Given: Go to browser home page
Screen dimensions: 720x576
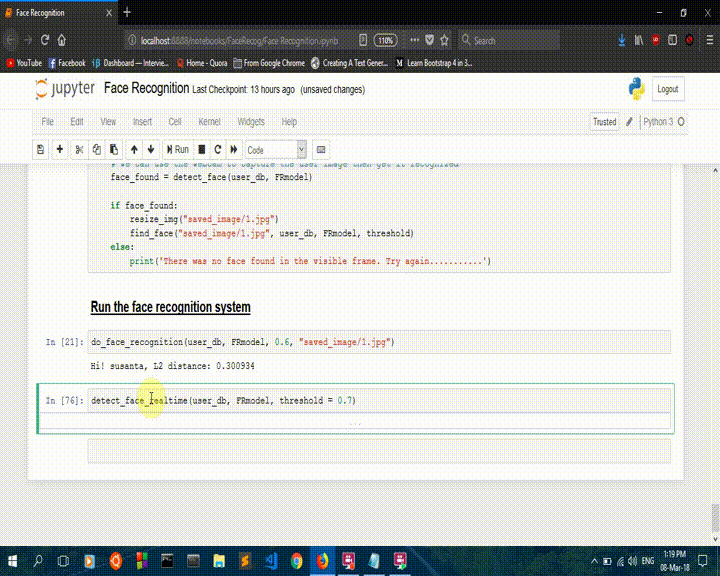Looking at the screenshot, I should [62, 40].
